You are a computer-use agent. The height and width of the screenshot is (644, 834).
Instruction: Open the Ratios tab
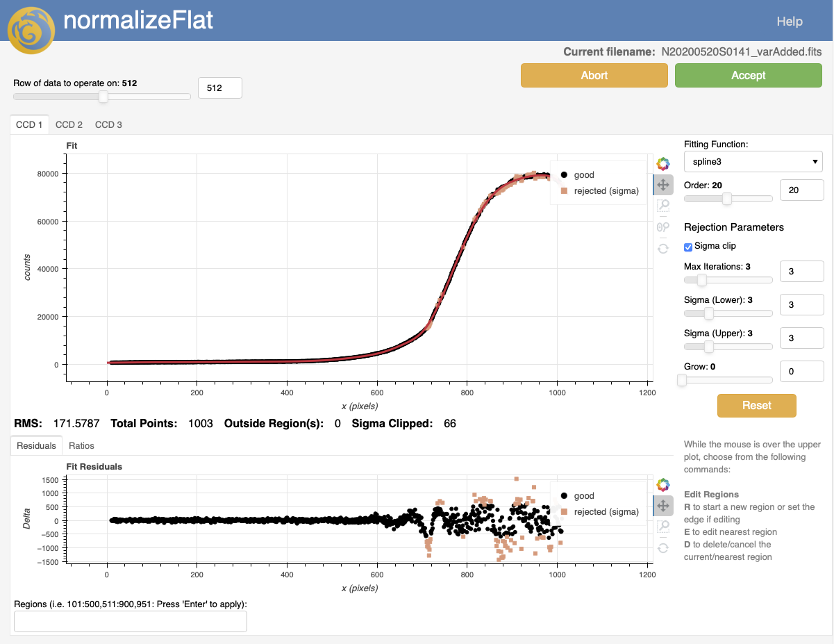[81, 445]
